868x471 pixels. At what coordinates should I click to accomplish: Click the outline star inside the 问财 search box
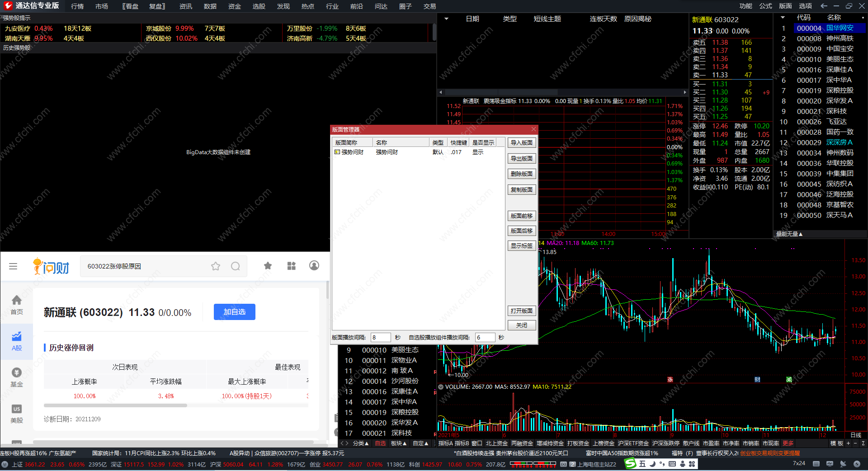coord(216,266)
